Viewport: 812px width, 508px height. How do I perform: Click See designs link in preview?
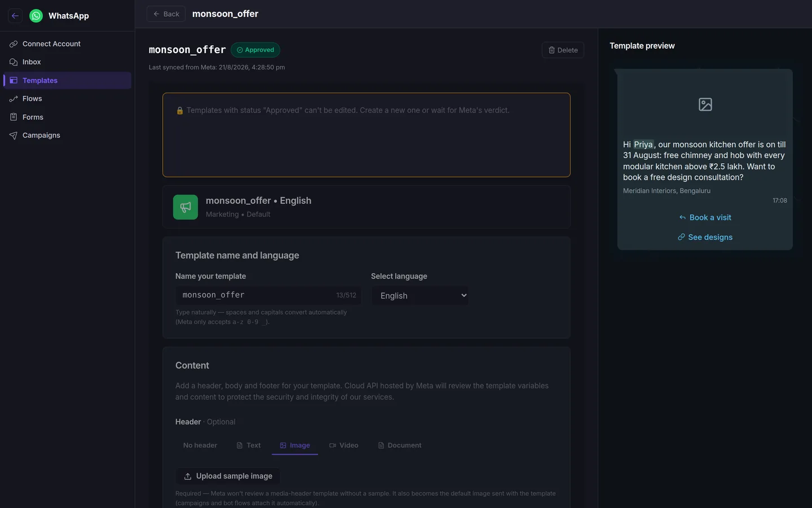pos(705,238)
